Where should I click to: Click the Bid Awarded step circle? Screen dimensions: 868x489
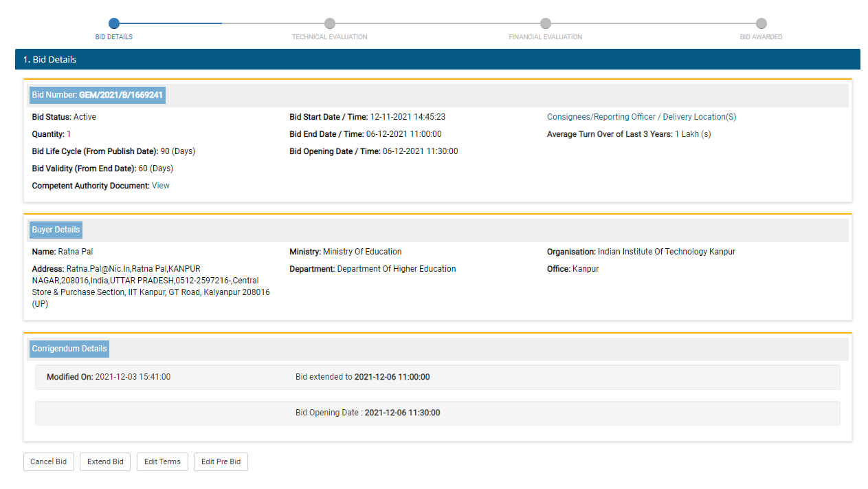[x=761, y=23]
